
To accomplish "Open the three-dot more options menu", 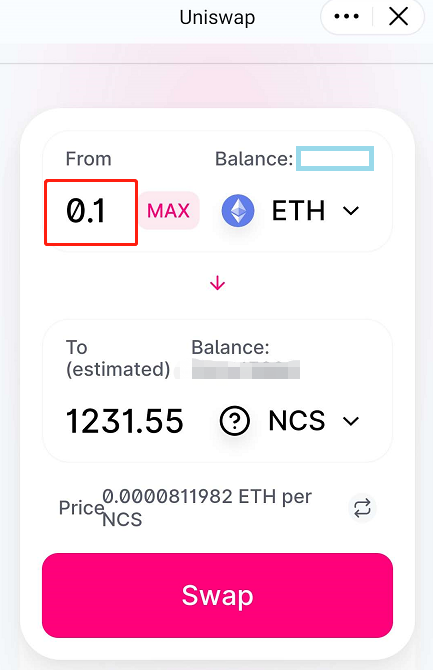I will coord(347,17).
